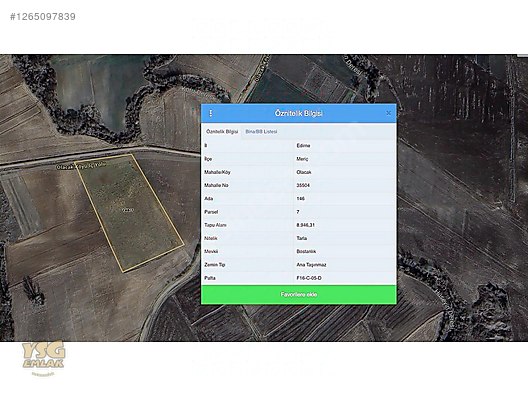Click the Tapu Alanı value 8.946,31
528x396 pixels.
[305, 225]
